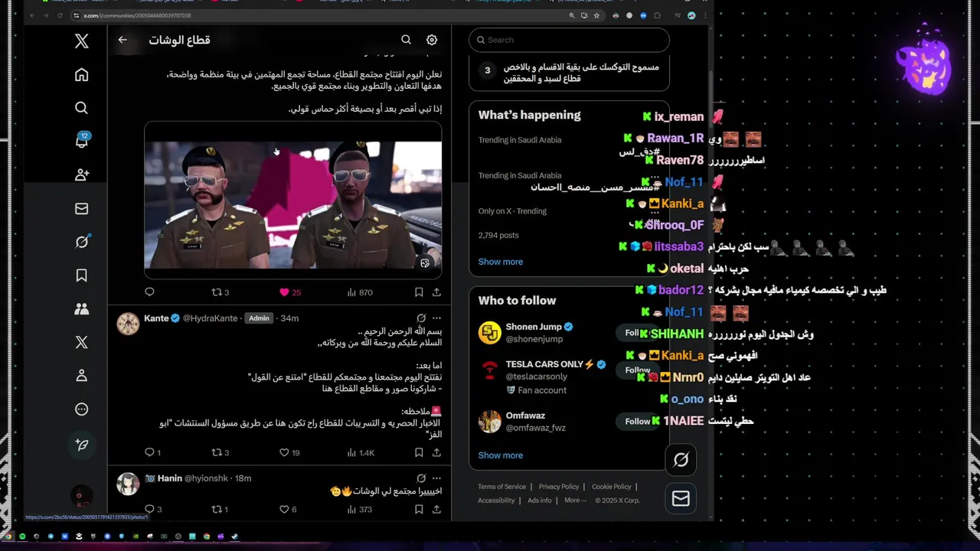Screen dimensions: 980x551
Task: Click the X logo at sidebar top
Action: point(82,41)
